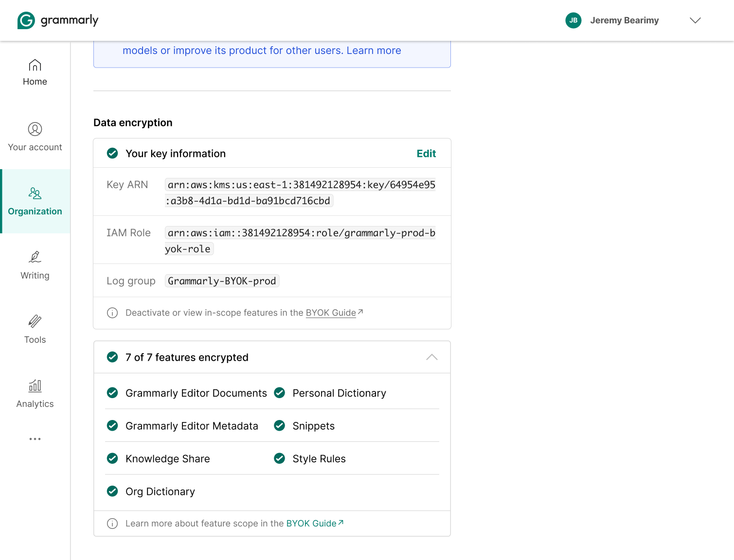Select the Writing pen icon
The image size is (734, 560).
coord(35,257)
